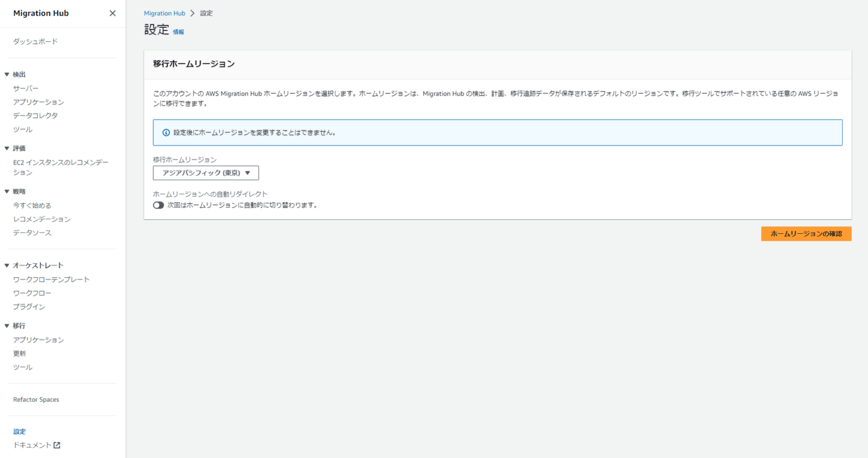Open Refactor Spaces from the sidebar

(36, 399)
